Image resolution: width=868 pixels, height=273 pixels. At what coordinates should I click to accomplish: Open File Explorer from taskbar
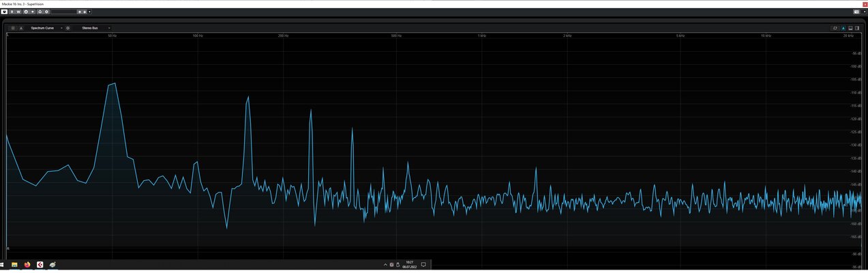[x=14, y=264]
